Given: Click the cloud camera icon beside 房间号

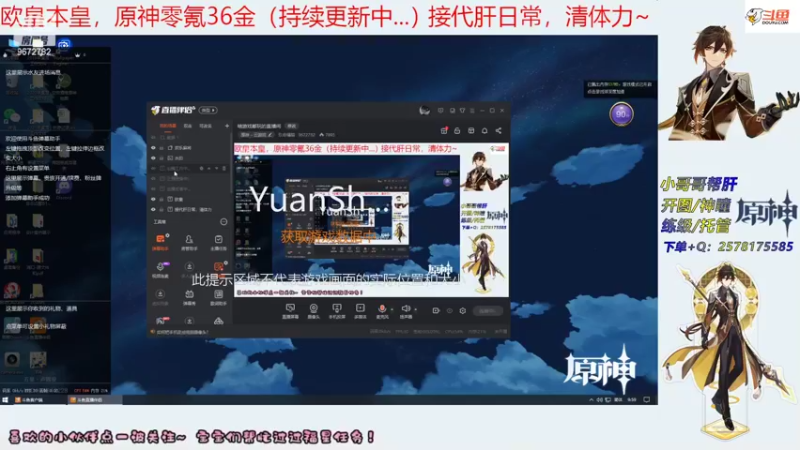Looking at the screenshot, I should [64, 44].
